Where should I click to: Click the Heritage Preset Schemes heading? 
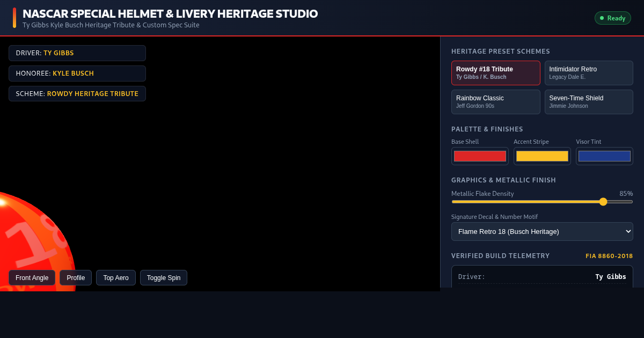[x=501, y=52]
